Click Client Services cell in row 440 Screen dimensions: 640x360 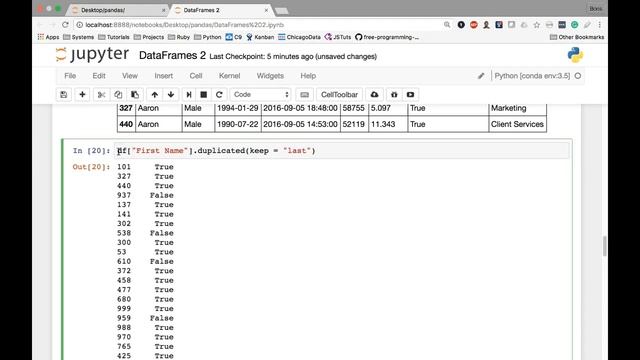[517, 124]
